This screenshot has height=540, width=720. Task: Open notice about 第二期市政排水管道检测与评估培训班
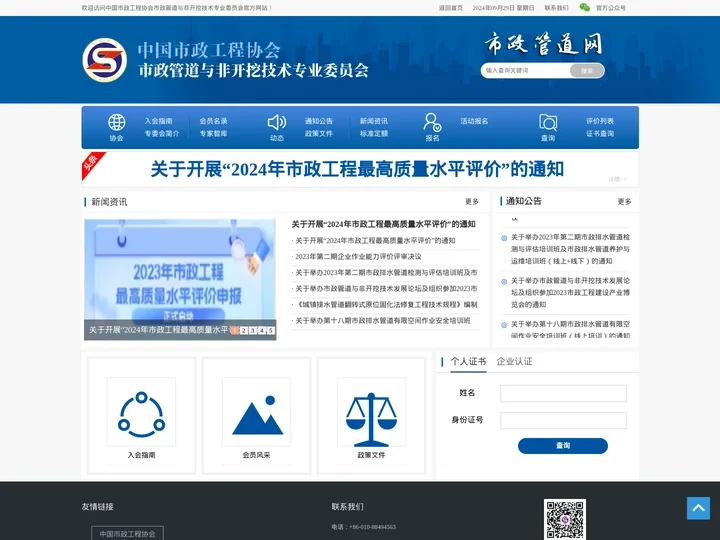[x=570, y=249]
